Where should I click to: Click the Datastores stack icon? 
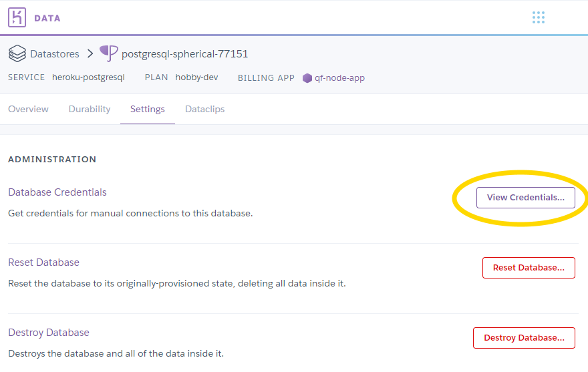17,53
